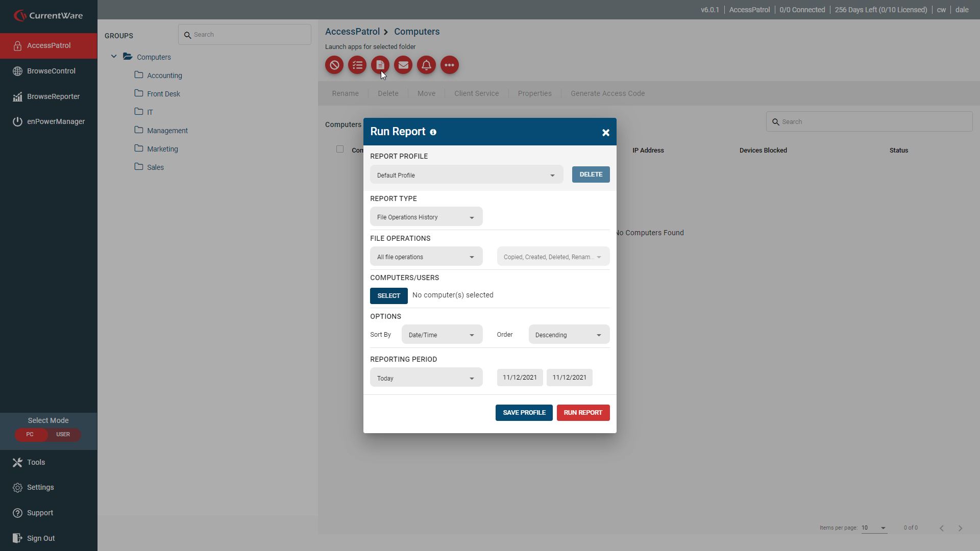Click the more options ellipsis icon
Image resolution: width=980 pixels, height=551 pixels.
pos(450,65)
